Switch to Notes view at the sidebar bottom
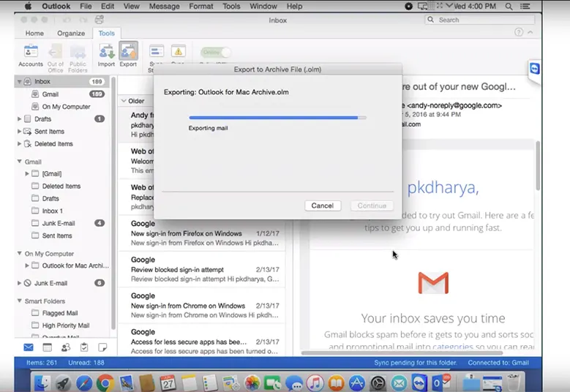The width and height of the screenshot is (570, 392). click(102, 347)
